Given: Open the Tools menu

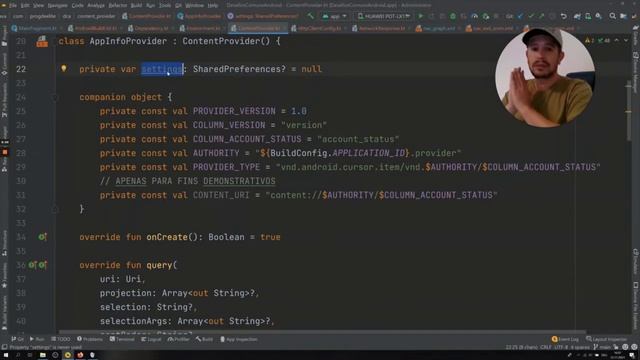Looking at the screenshot, I should 165,5.
